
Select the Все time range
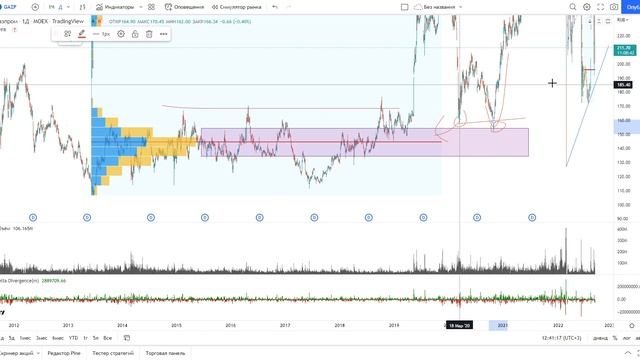click(x=107, y=338)
